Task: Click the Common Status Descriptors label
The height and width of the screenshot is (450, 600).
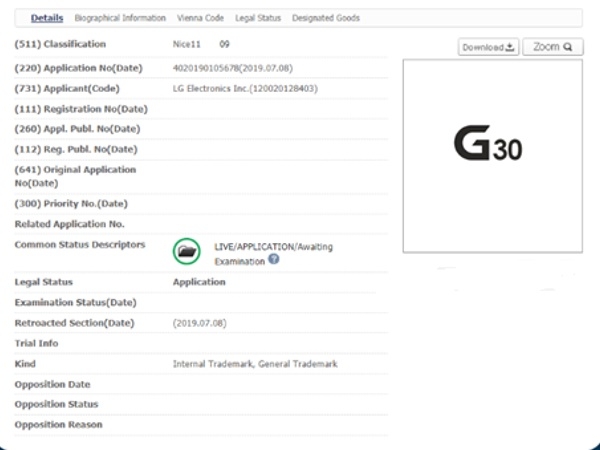Action: [80, 245]
